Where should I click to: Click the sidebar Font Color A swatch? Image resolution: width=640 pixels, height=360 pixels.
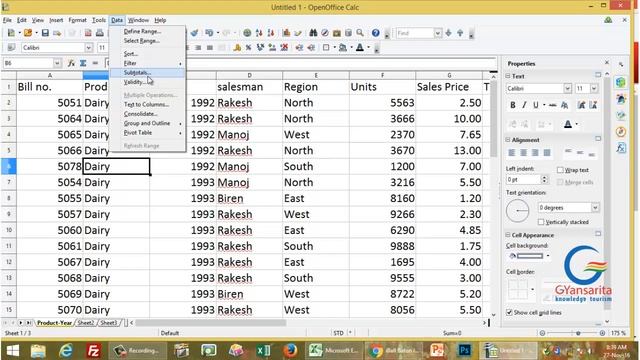[568, 124]
